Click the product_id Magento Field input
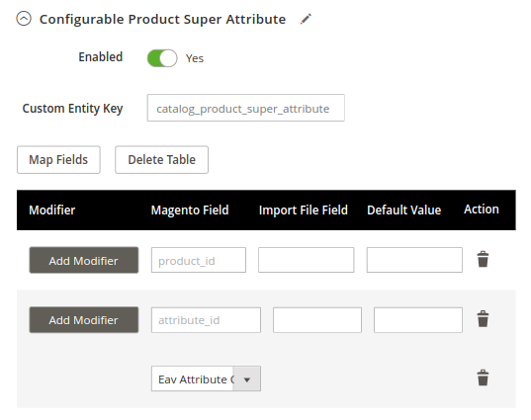This screenshot has width=531, height=420. pos(199,260)
